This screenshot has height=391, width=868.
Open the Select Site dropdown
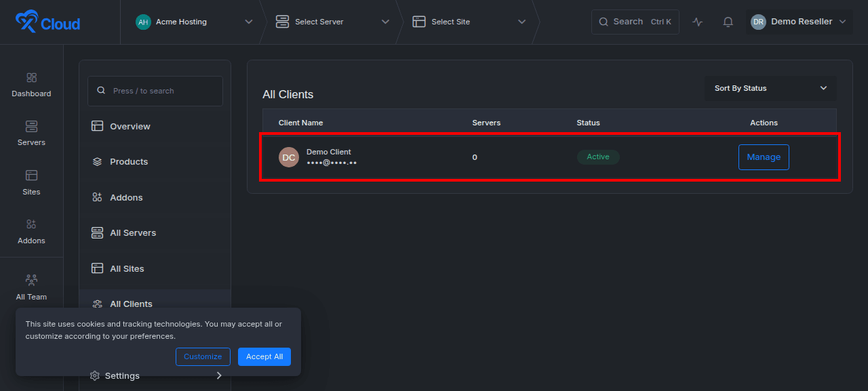469,22
